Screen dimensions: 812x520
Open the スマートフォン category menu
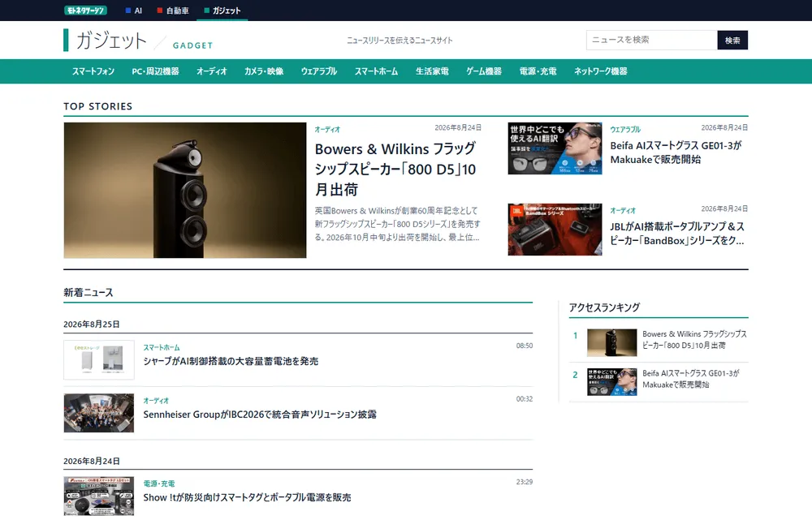tap(93, 71)
